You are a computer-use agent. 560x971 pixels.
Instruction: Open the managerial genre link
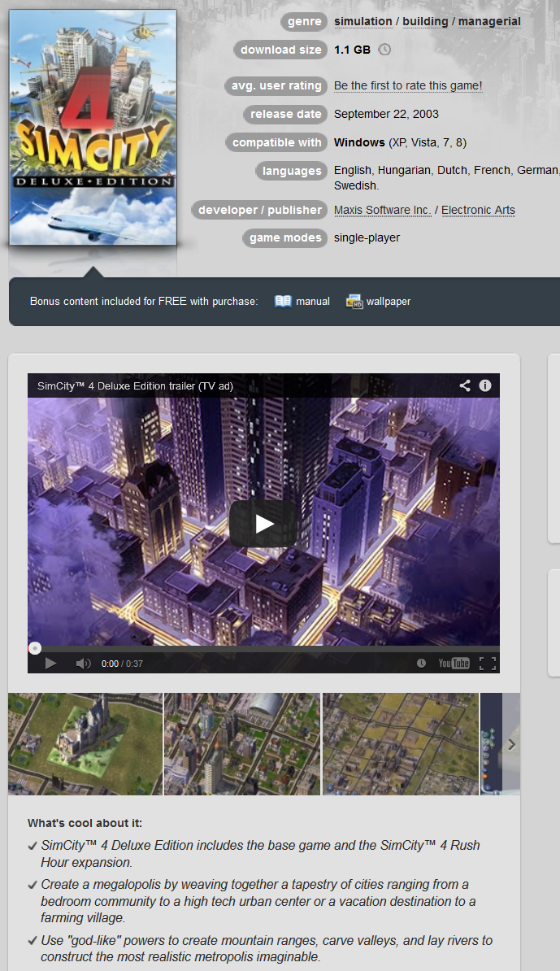pos(489,21)
